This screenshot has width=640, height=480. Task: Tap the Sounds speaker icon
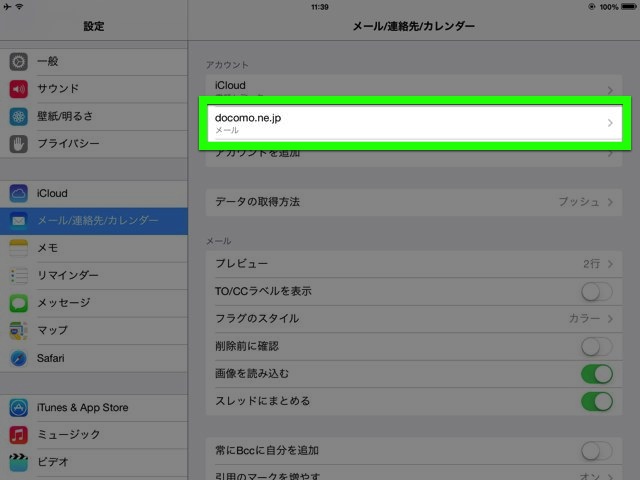pos(18,89)
